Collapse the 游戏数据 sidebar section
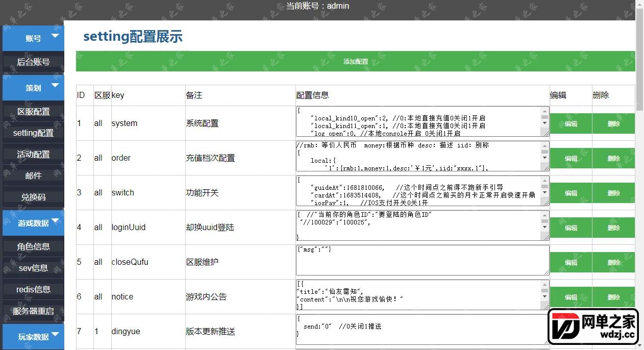The width and height of the screenshot is (644, 350). (33, 223)
